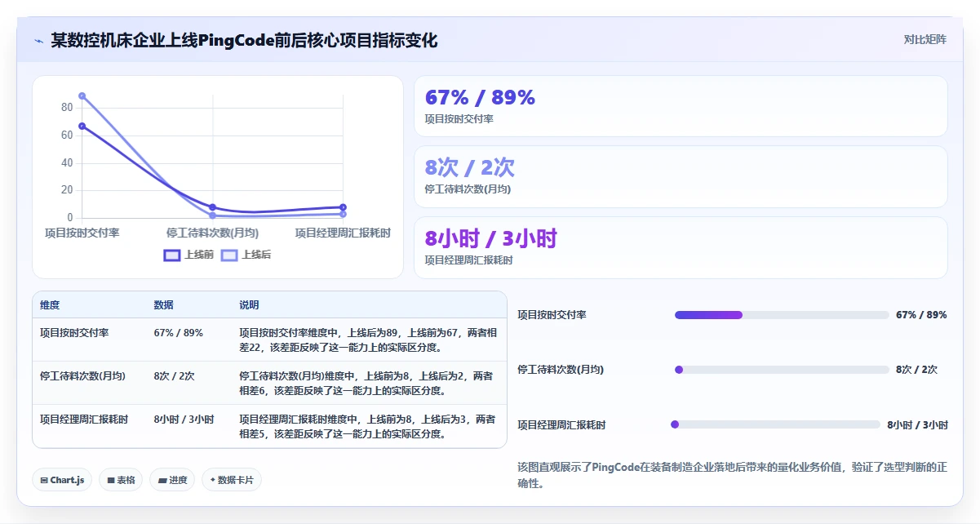Toggle the 上线前 legend swatch
The image size is (980, 524).
(172, 255)
